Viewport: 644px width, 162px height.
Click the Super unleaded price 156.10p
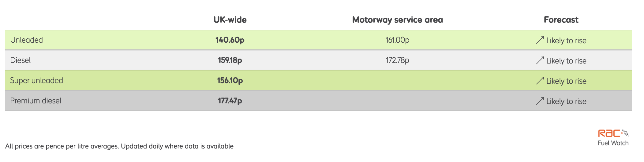click(x=230, y=81)
